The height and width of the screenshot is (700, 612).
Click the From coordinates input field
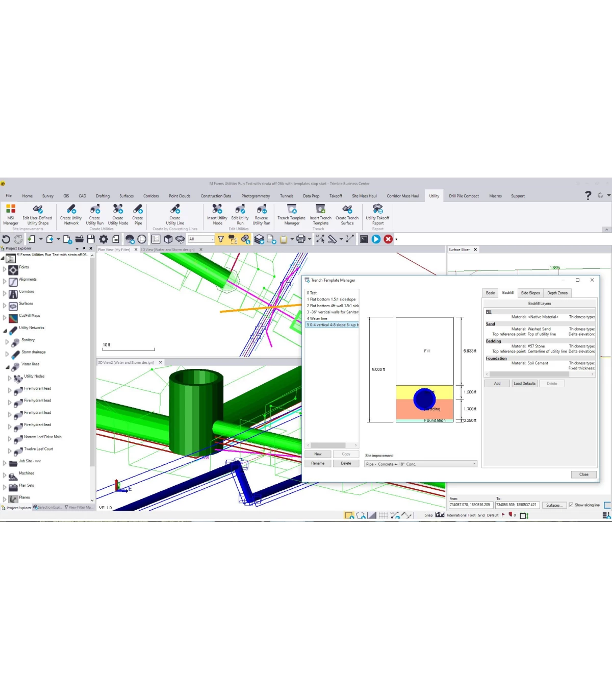tap(471, 505)
